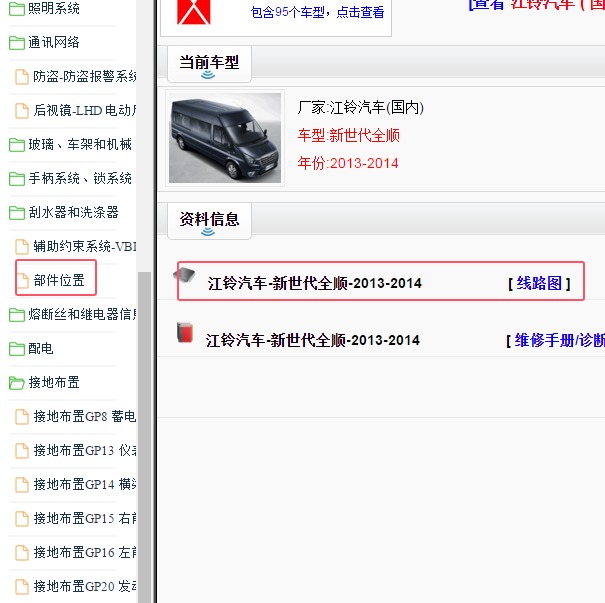
Task: Click the 查看 江铃汽车 link at top
Action: tap(537, 4)
